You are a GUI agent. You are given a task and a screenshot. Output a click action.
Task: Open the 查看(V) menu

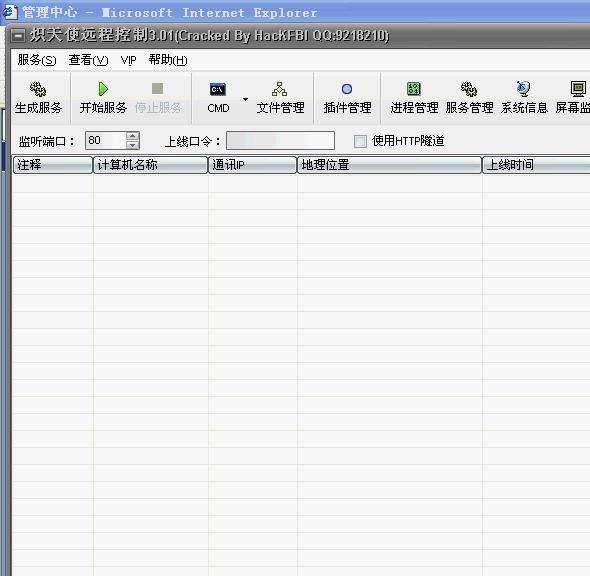(x=88, y=60)
